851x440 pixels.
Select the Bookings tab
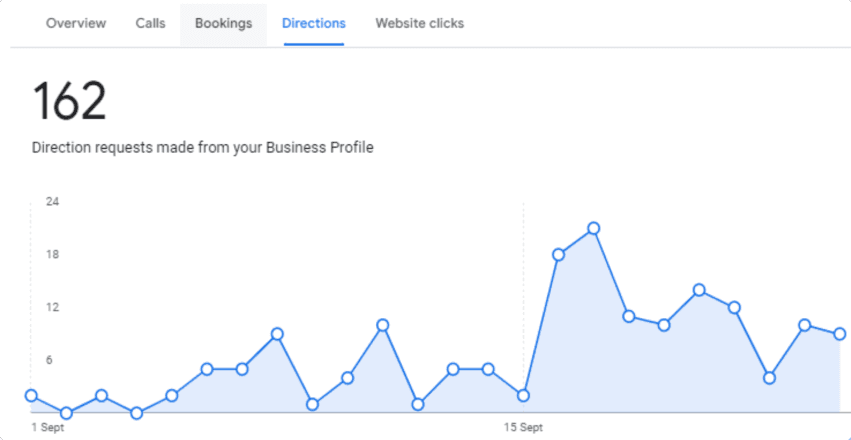tap(223, 23)
